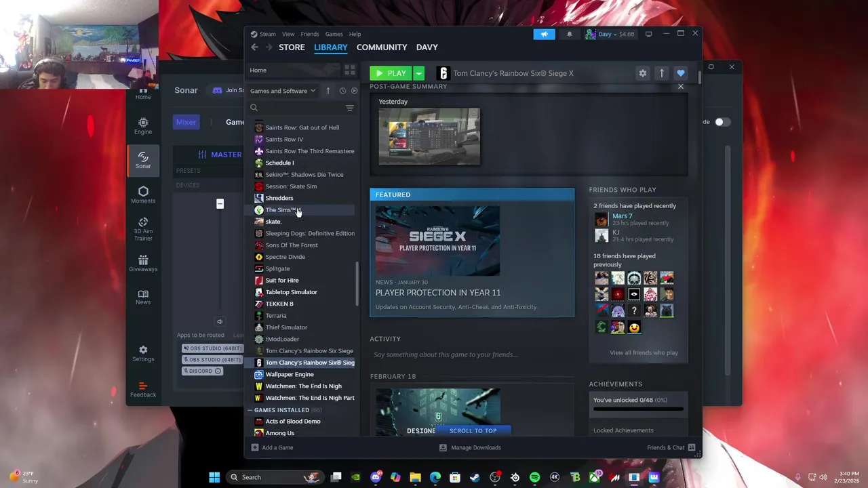Click the ready-to-play filter icon
Image resolution: width=868 pixels, height=488 pixels.
pos(354,91)
